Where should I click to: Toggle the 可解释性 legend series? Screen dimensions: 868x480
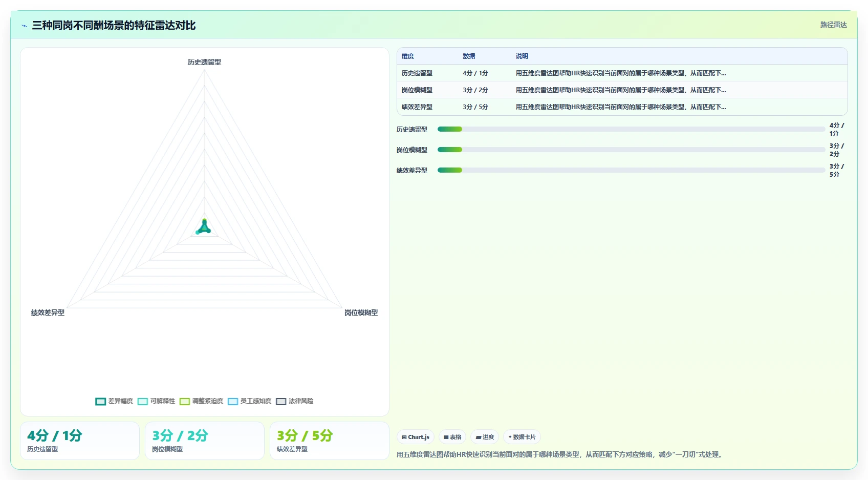click(x=156, y=401)
